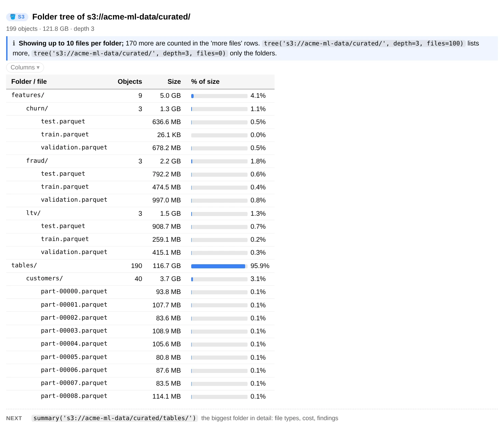Click the Folder / file column header
The height and width of the screenshot is (428, 504).
29,82
